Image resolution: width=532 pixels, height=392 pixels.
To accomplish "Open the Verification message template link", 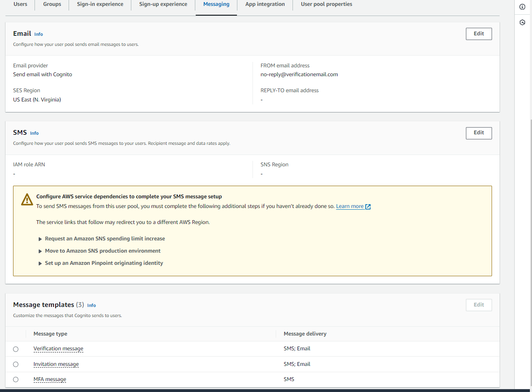I will (58, 349).
